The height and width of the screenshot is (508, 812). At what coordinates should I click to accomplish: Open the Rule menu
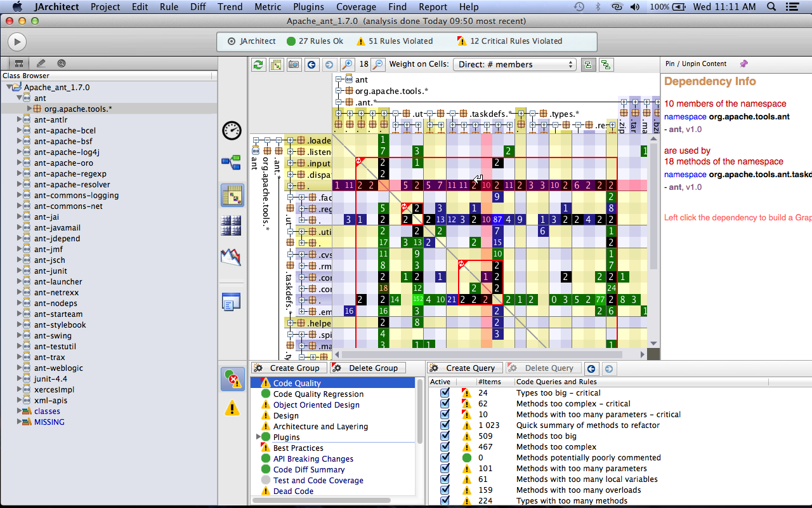[x=169, y=6]
